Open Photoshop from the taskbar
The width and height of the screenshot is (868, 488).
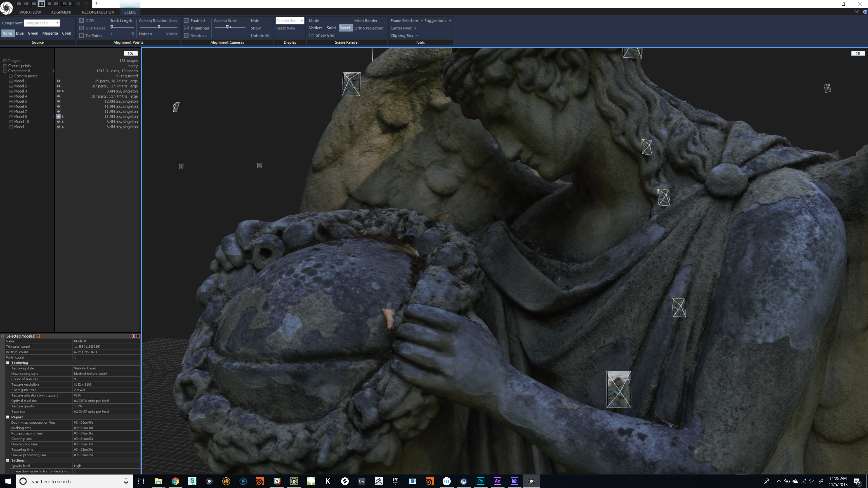(481, 481)
